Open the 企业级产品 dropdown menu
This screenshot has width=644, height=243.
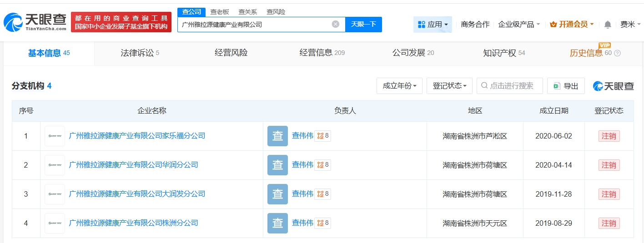[519, 25]
